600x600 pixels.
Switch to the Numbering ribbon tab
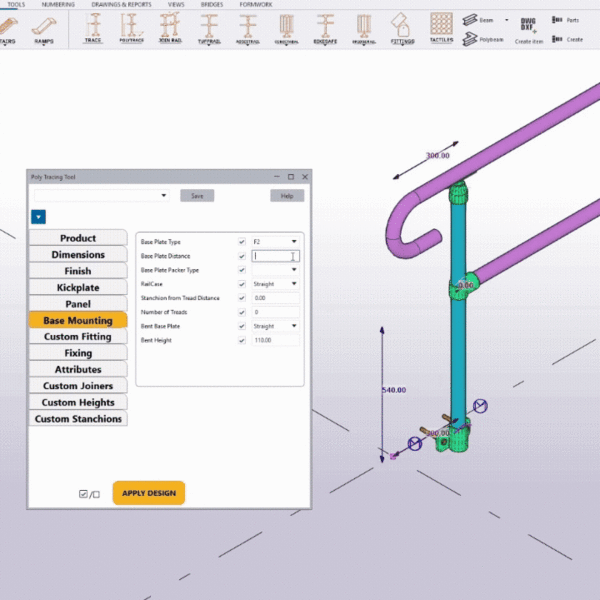(58, 5)
